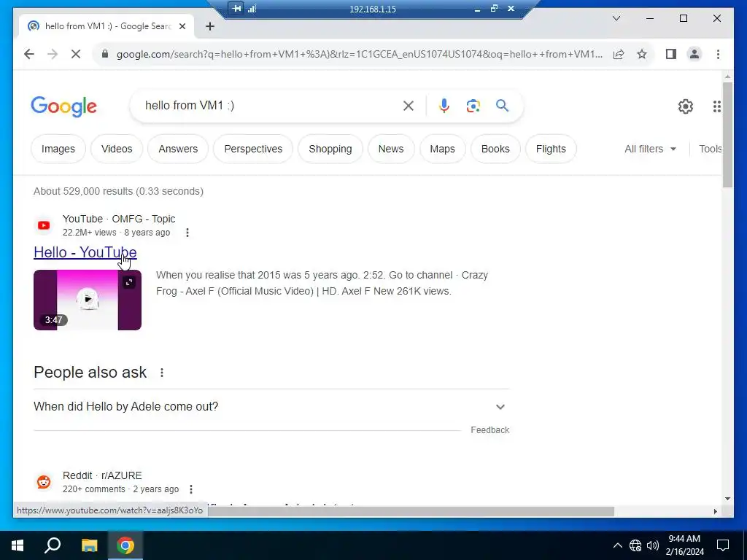Viewport: 747px width, 560px height.
Task: Click the Reddit favicon icon
Action: click(x=44, y=482)
